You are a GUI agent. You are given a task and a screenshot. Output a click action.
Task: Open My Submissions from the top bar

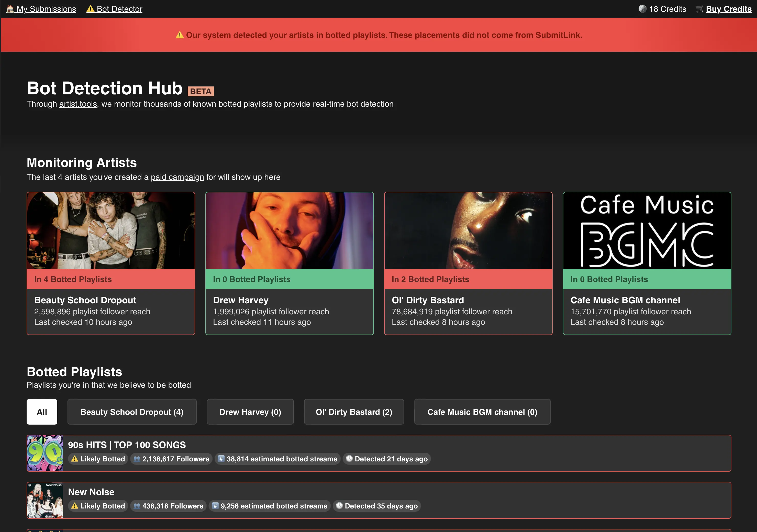pos(46,9)
